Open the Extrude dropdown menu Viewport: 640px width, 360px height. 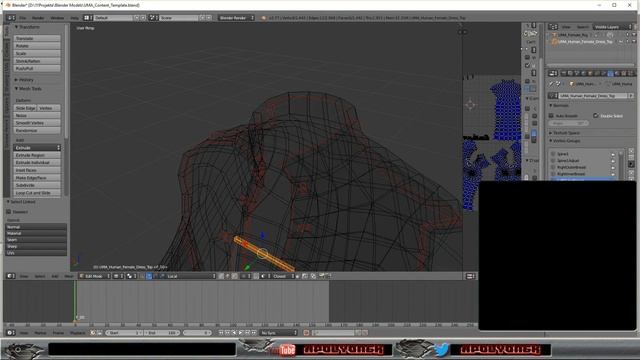[x=37, y=148]
